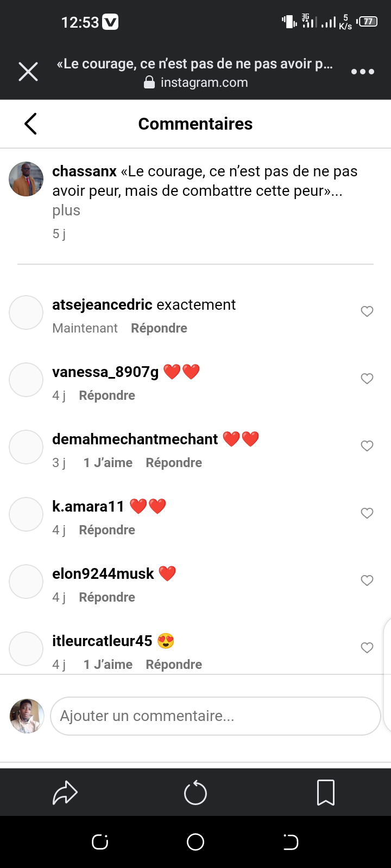391x868 pixels.
Task: Expand caption by tapping "plus"
Action: click(66, 210)
